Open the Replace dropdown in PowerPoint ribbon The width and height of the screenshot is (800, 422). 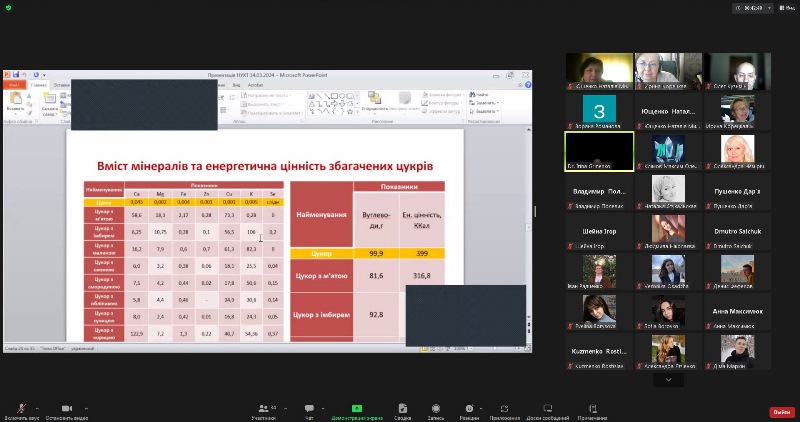[x=483, y=103]
